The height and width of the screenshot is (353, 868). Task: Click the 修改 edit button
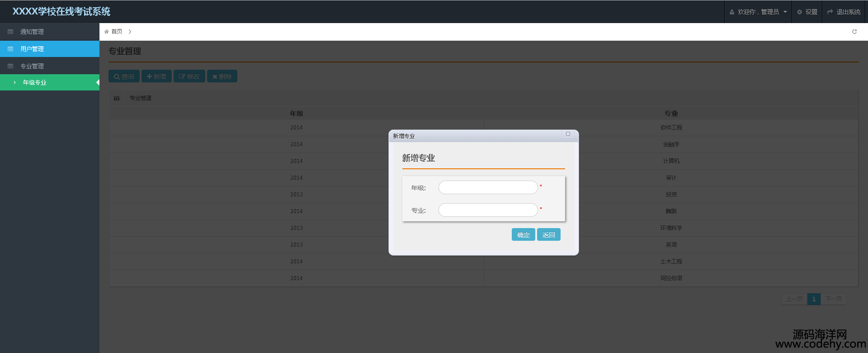(x=189, y=76)
